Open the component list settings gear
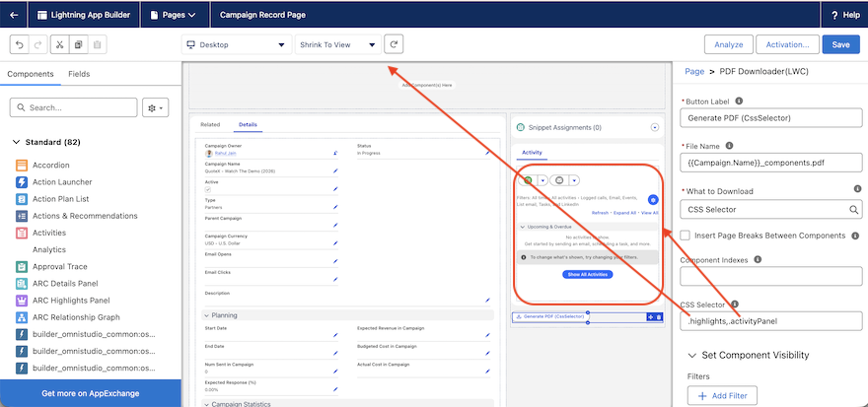Viewport: 868px width, 407px height. pos(156,107)
